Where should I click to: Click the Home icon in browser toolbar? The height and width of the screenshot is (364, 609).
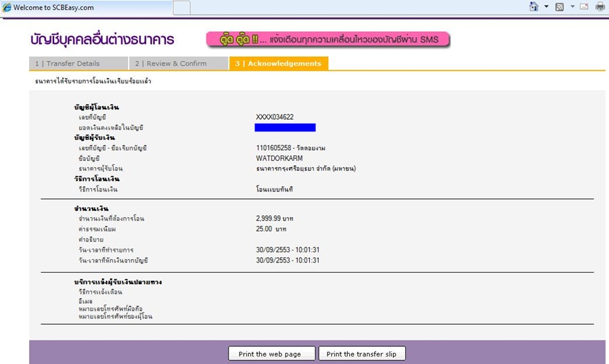coord(534,6)
